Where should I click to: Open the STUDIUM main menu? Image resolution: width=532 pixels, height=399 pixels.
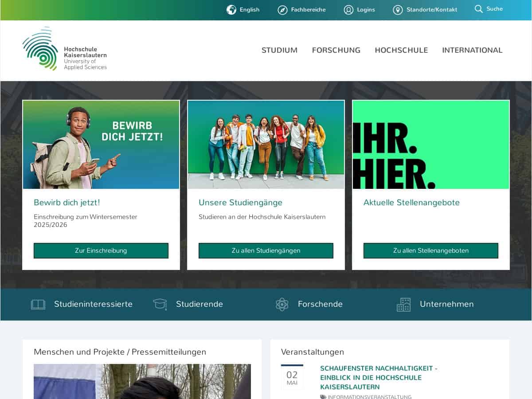[279, 50]
